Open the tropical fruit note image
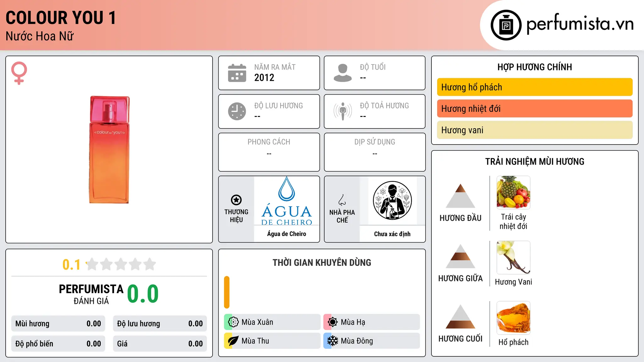 point(513,193)
